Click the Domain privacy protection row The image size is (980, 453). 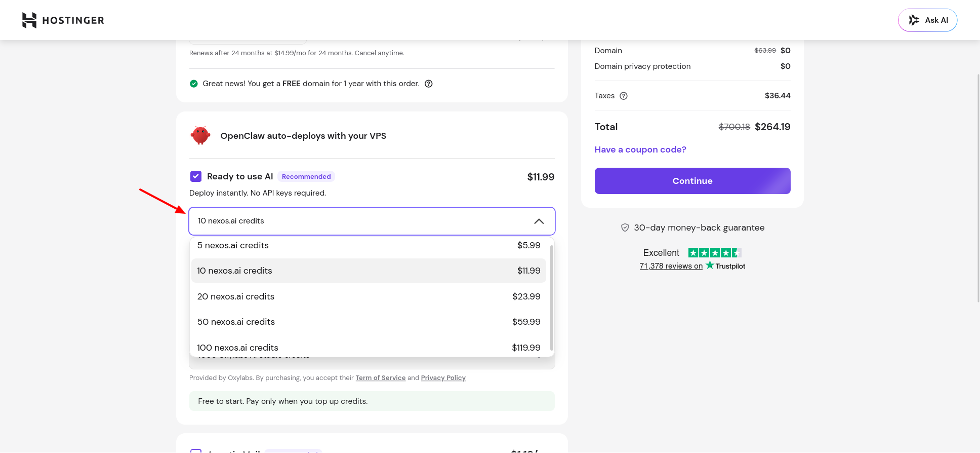(692, 66)
